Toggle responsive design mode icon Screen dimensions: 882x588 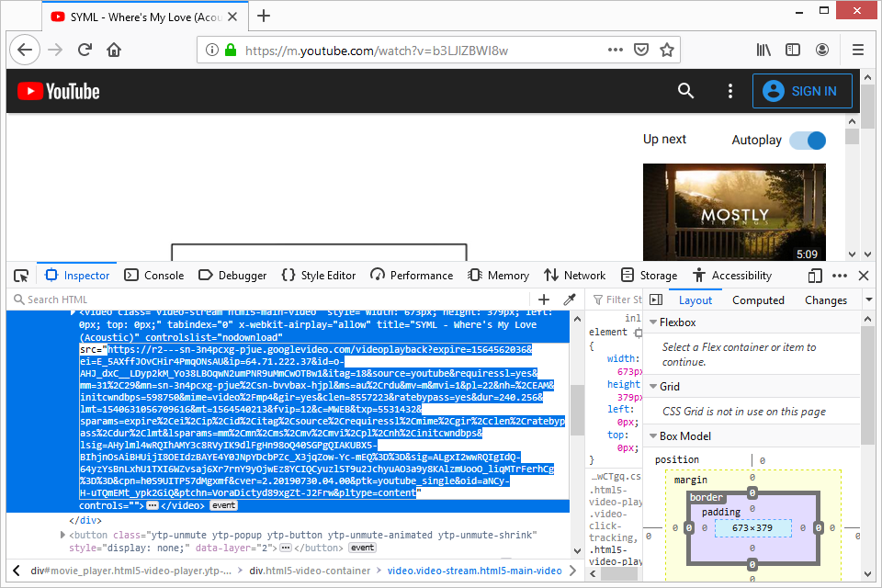pos(814,275)
